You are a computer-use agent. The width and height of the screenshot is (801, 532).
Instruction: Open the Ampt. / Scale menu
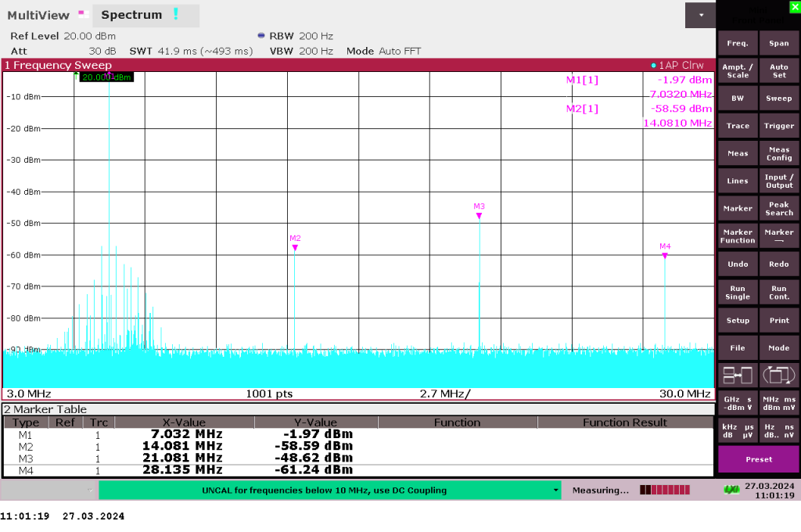pyautogui.click(x=738, y=71)
